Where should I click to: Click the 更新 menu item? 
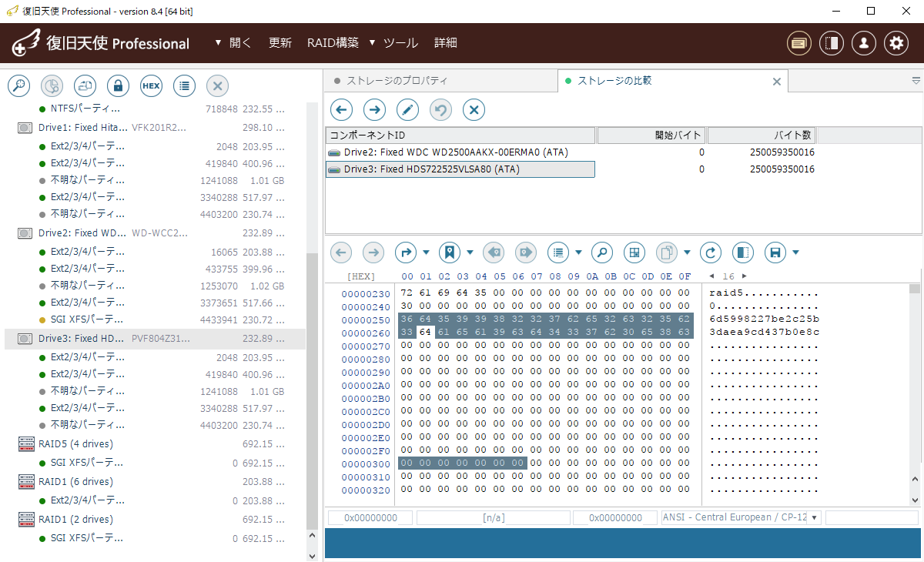(x=280, y=43)
